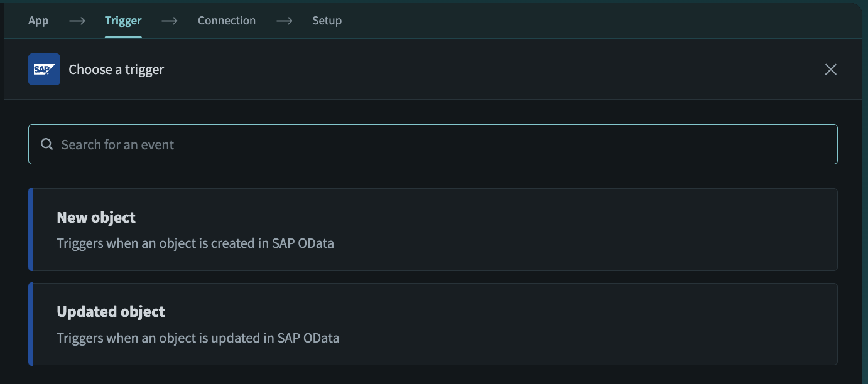Choose the Updated object trigger card
This screenshot has height=384, width=868.
433,324
